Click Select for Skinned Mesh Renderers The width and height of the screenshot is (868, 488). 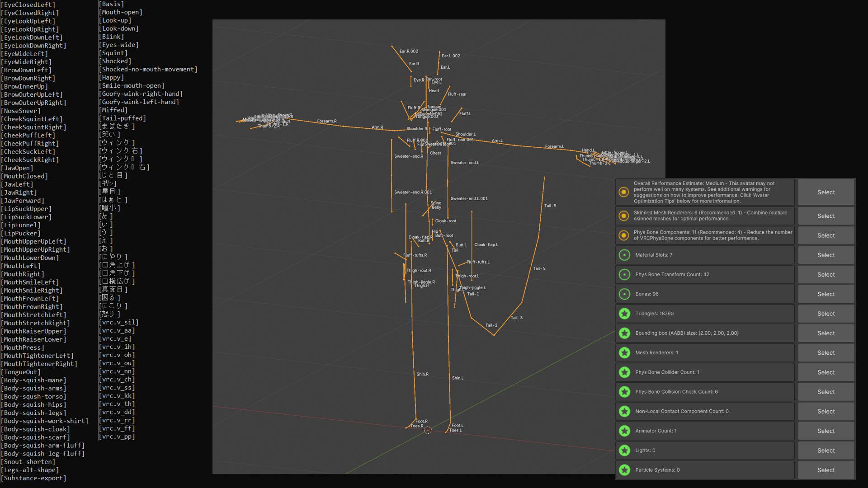pyautogui.click(x=826, y=216)
